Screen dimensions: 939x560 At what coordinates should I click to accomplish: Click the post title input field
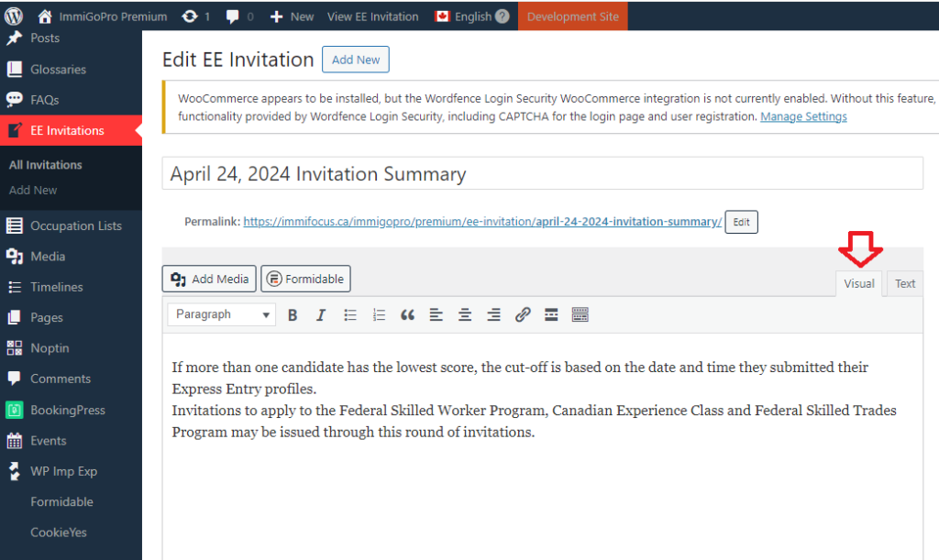click(542, 174)
